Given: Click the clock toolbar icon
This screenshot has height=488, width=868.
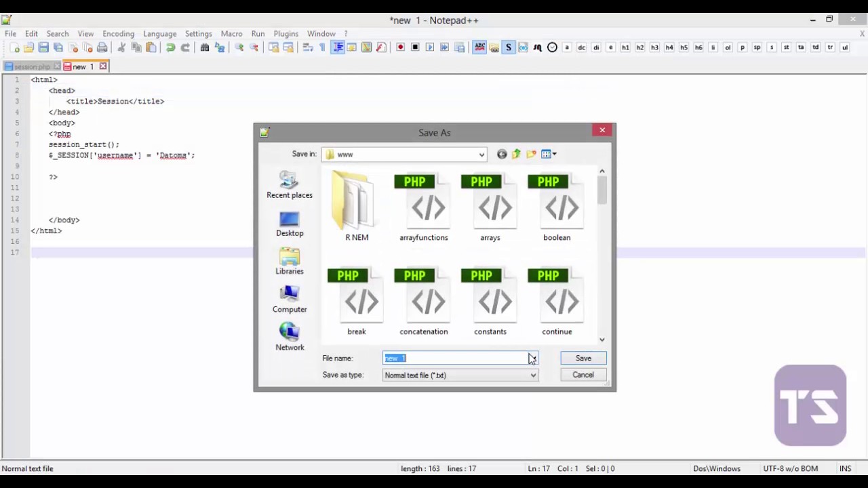Looking at the screenshot, I should tap(552, 47).
